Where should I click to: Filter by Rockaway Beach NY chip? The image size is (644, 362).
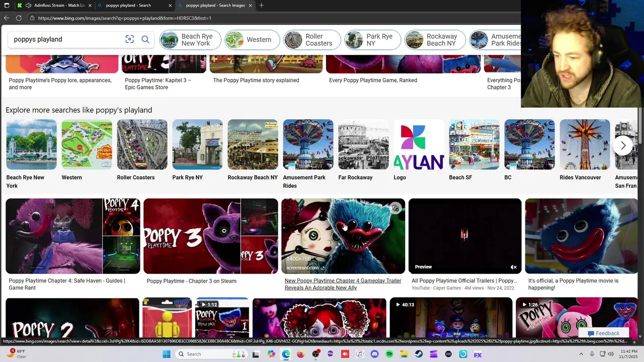click(x=435, y=40)
